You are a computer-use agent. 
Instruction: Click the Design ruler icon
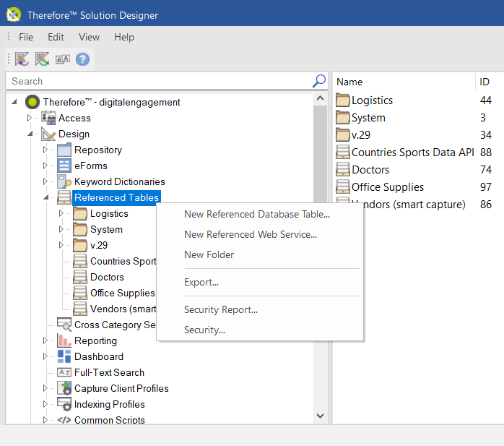pyautogui.click(x=48, y=134)
